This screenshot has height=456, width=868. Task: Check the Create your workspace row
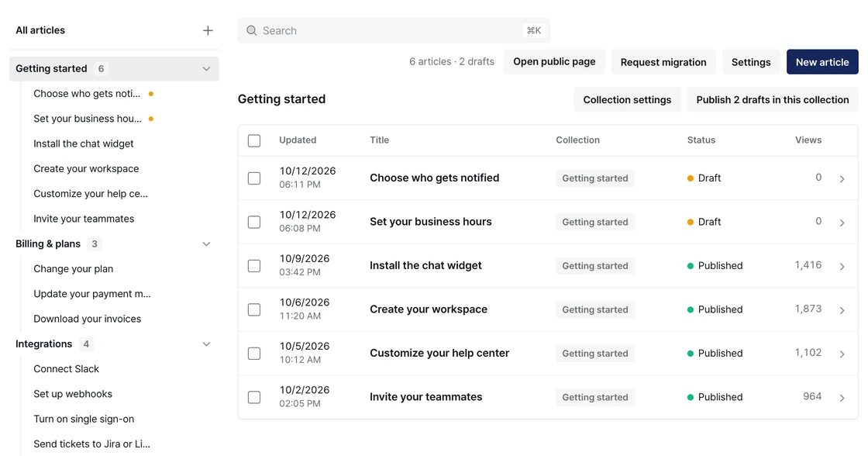click(254, 309)
